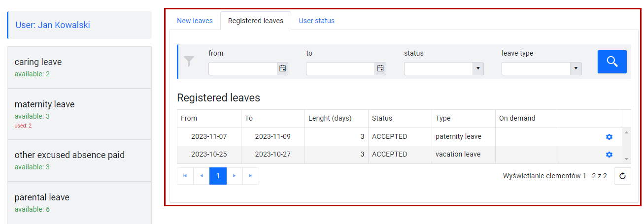The height and width of the screenshot is (224, 644).
Task: Click the table scrollbar down arrow
Action: pos(626,159)
